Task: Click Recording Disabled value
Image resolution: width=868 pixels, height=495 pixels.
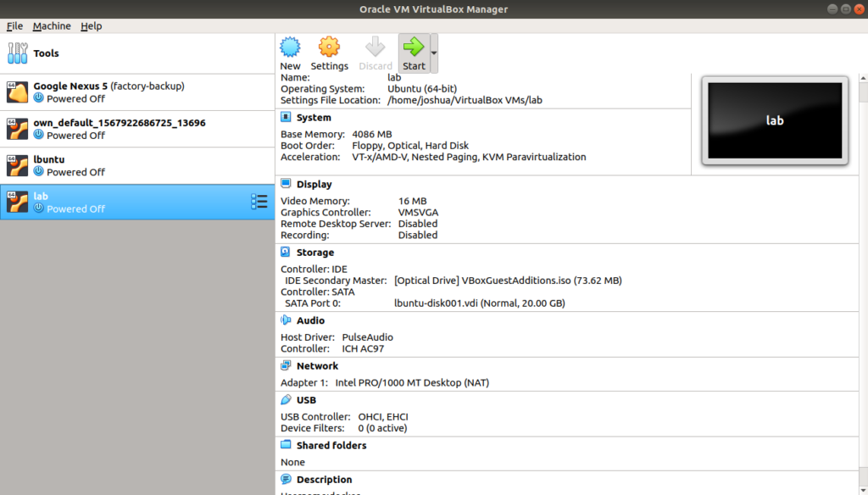Action: coord(417,236)
